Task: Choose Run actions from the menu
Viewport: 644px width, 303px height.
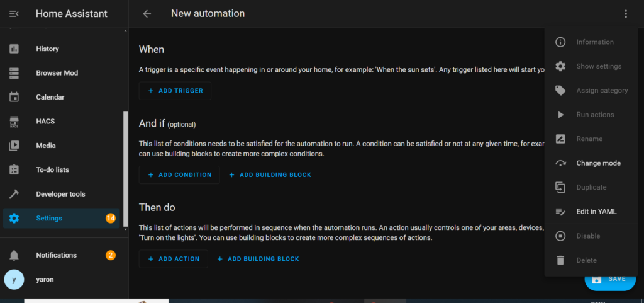Action: click(x=591, y=115)
